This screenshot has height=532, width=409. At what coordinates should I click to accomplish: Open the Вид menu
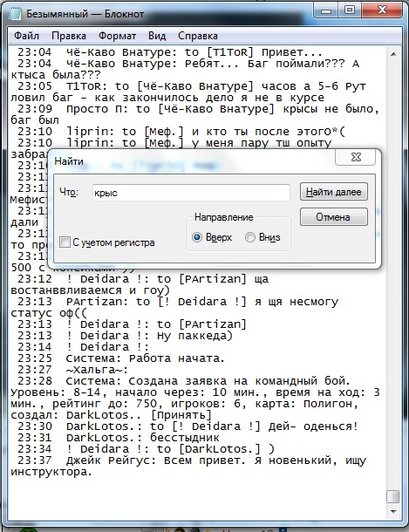[x=157, y=36]
